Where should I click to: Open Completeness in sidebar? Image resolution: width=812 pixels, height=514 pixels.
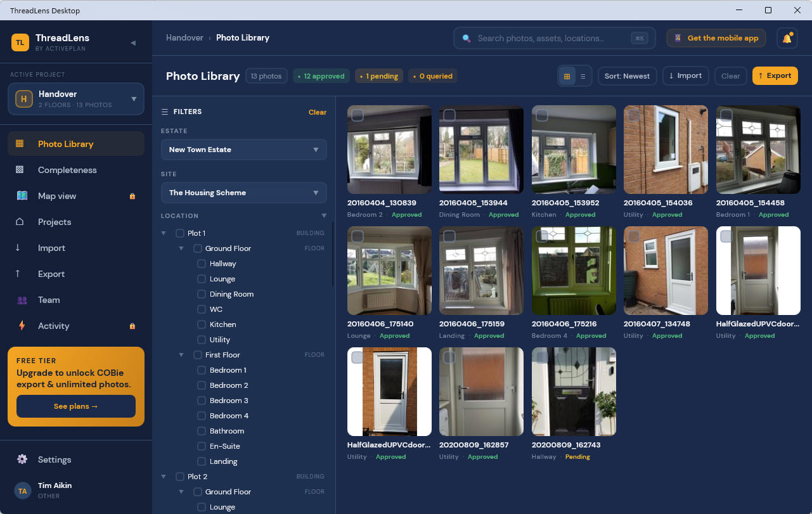(x=76, y=170)
